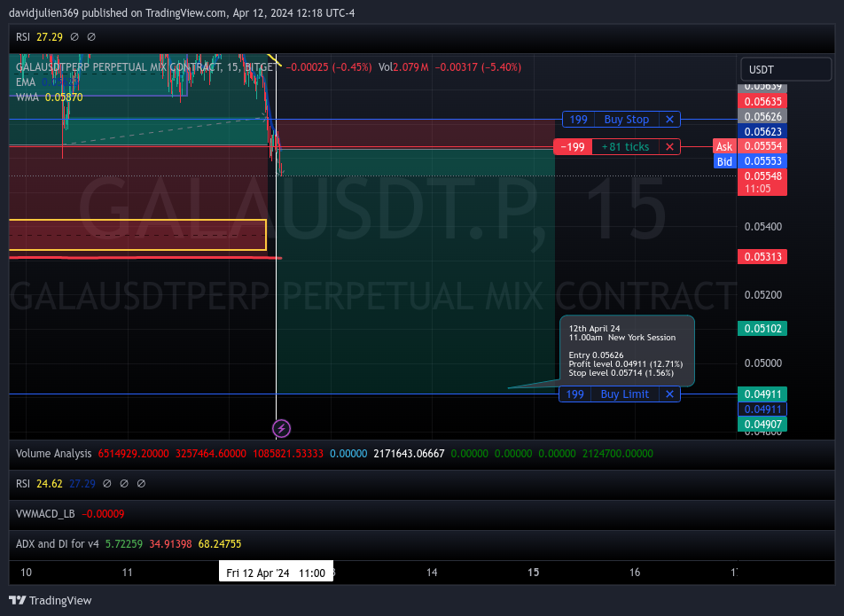Click the trade note callout starting 12th April 24

(627, 350)
